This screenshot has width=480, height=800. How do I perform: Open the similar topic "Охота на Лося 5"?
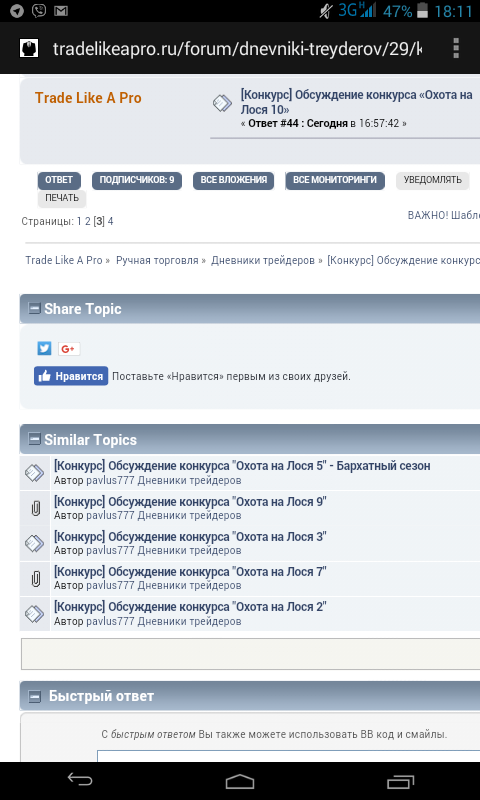coord(242,466)
